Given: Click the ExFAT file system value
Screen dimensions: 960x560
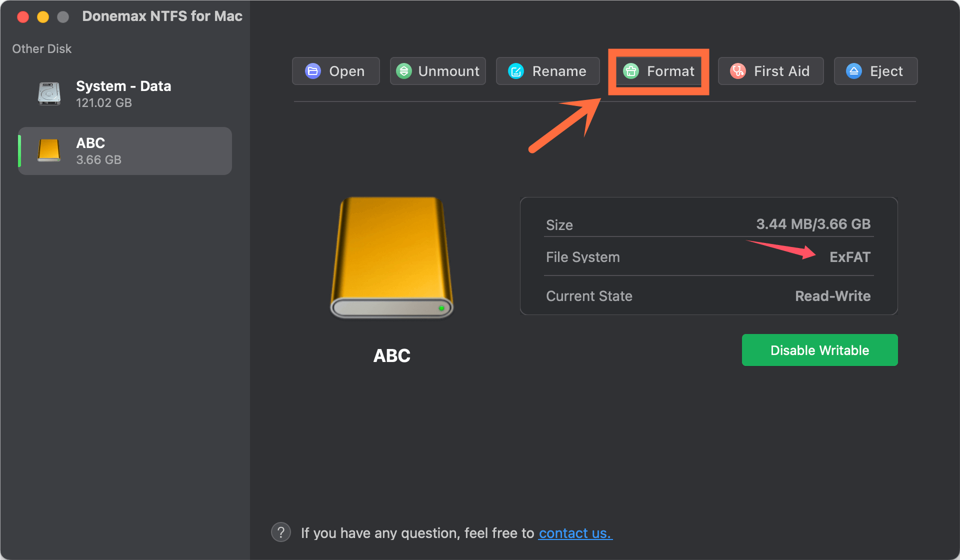Looking at the screenshot, I should pyautogui.click(x=849, y=257).
